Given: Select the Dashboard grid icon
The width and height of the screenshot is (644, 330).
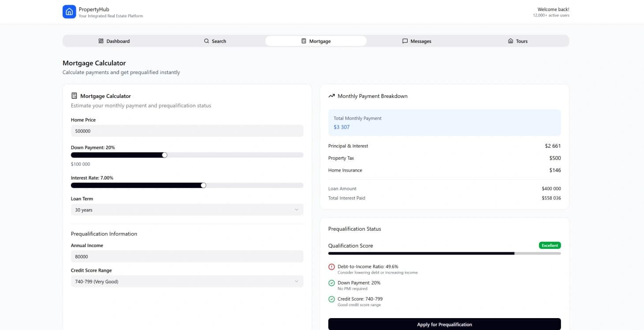Looking at the screenshot, I should pyautogui.click(x=101, y=41).
